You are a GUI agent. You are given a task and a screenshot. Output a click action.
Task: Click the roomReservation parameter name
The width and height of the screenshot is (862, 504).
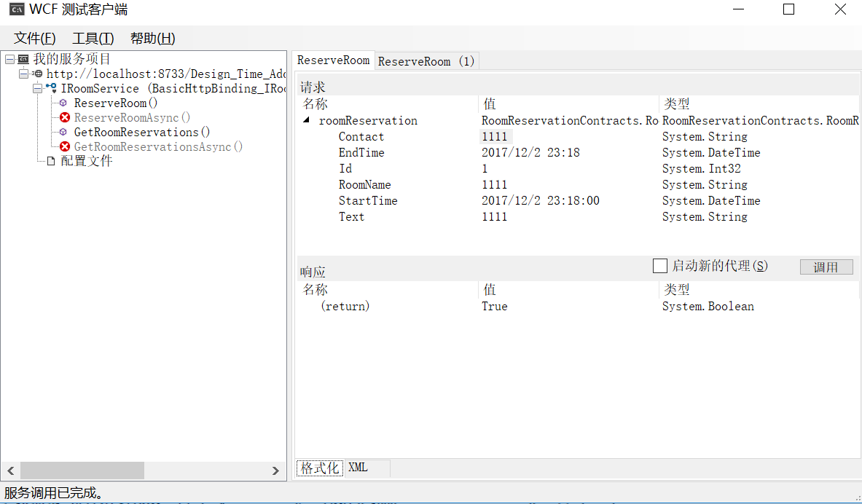368,120
